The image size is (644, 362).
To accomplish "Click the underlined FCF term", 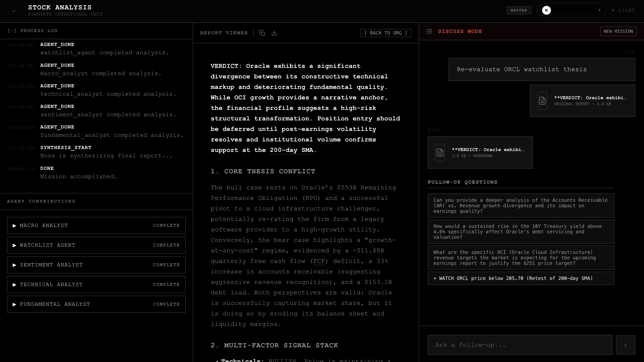I will 319,261.
